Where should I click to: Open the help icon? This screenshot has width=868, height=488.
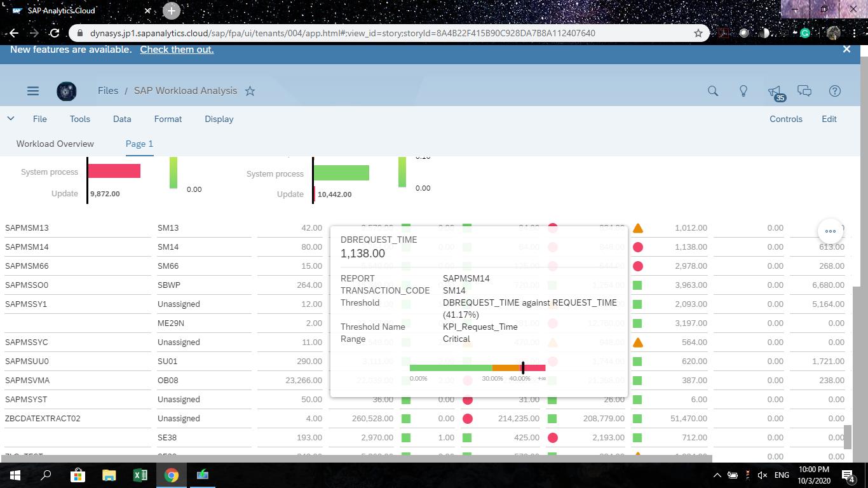[834, 91]
